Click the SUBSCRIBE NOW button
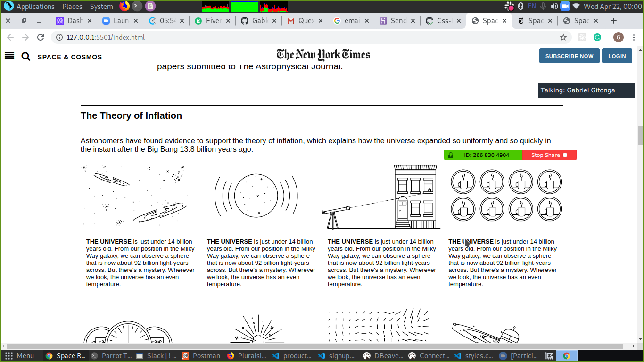644x362 pixels. 569,56
